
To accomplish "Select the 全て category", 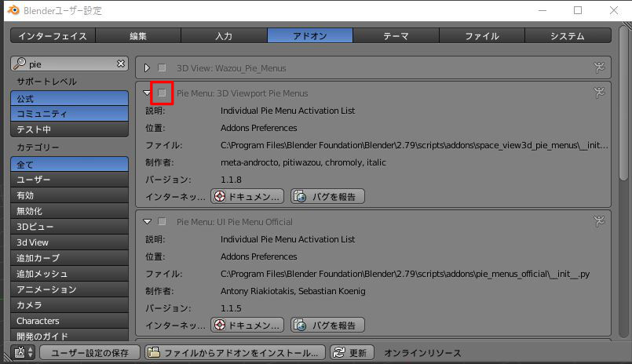I will pos(69,164).
